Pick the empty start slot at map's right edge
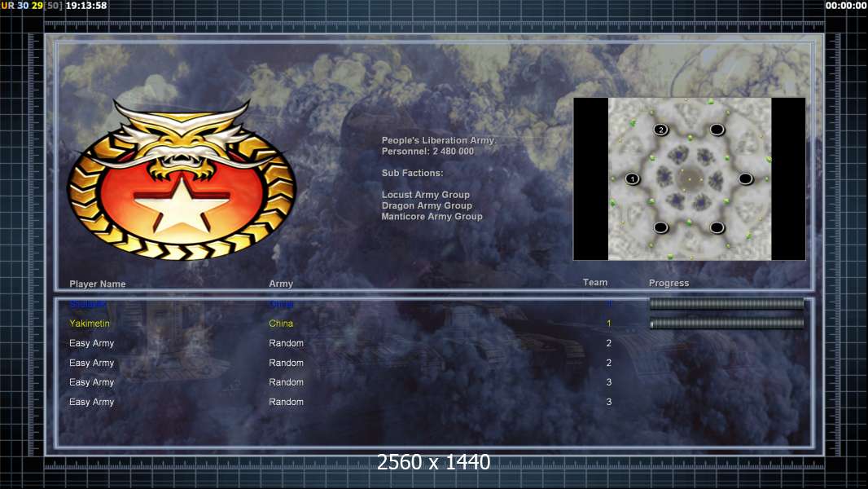 [746, 178]
